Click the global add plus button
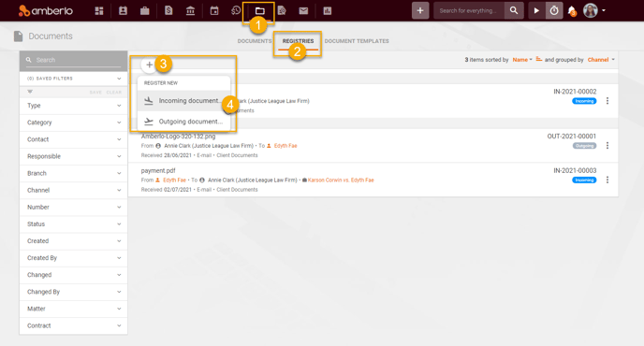The width and height of the screenshot is (644, 346). 420,10
